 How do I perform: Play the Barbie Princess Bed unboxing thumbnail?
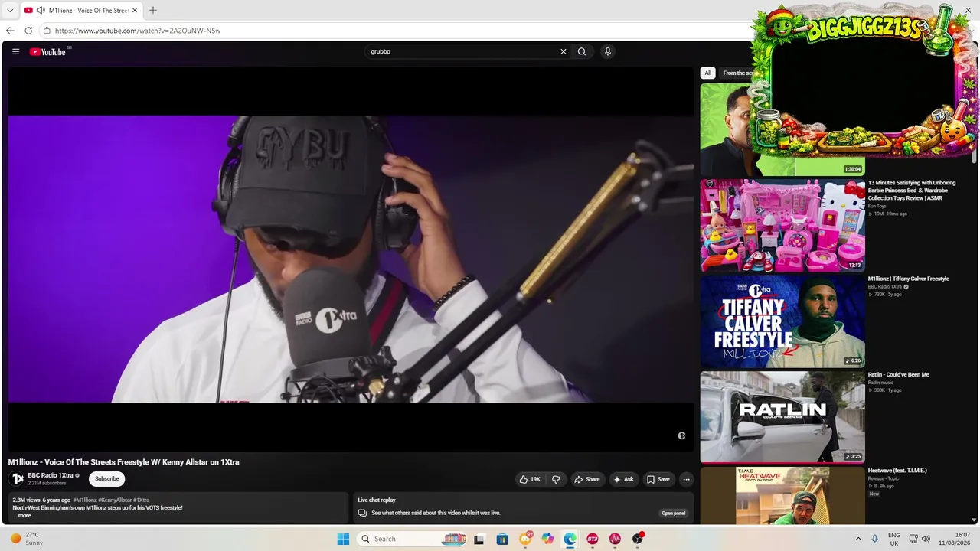pyautogui.click(x=782, y=226)
